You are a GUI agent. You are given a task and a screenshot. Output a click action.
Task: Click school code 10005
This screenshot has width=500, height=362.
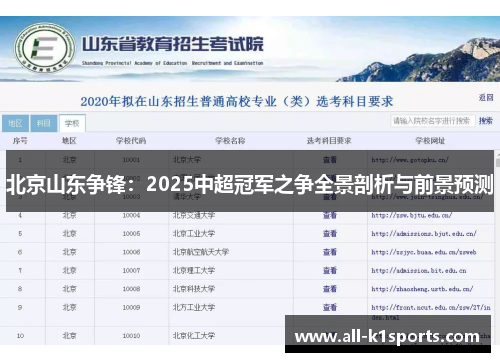[x=131, y=234]
